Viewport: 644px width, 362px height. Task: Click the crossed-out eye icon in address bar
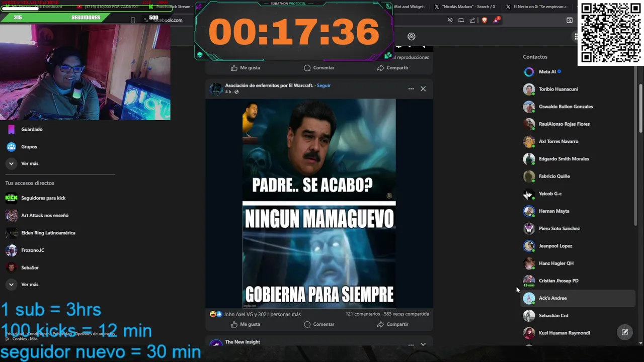[450, 20]
